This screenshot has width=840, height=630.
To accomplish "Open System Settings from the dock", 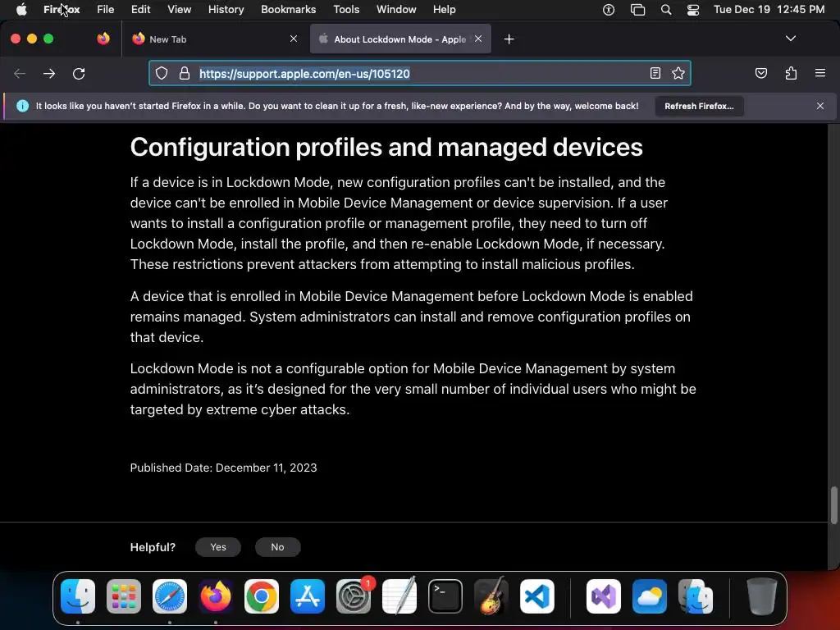I will [x=354, y=596].
